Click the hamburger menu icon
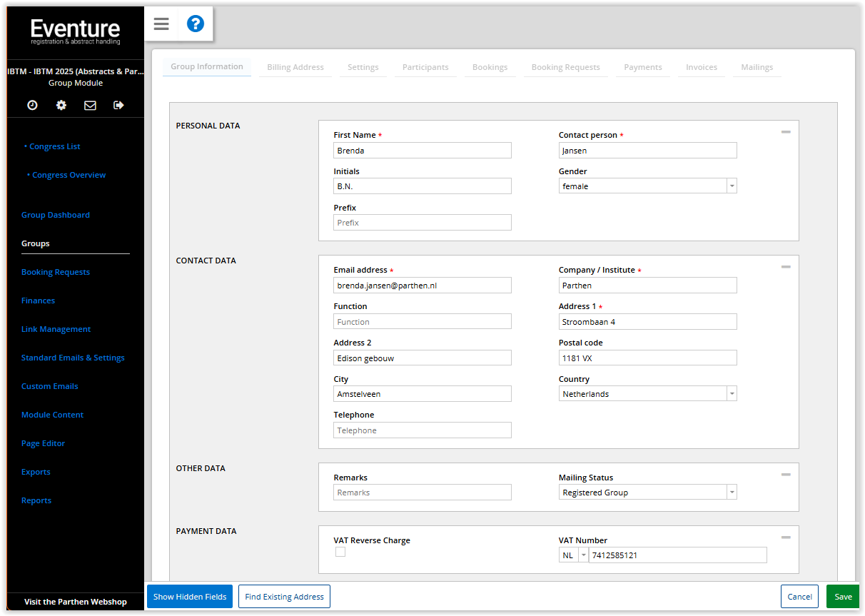Screen dimensions: 865x616 point(161,24)
